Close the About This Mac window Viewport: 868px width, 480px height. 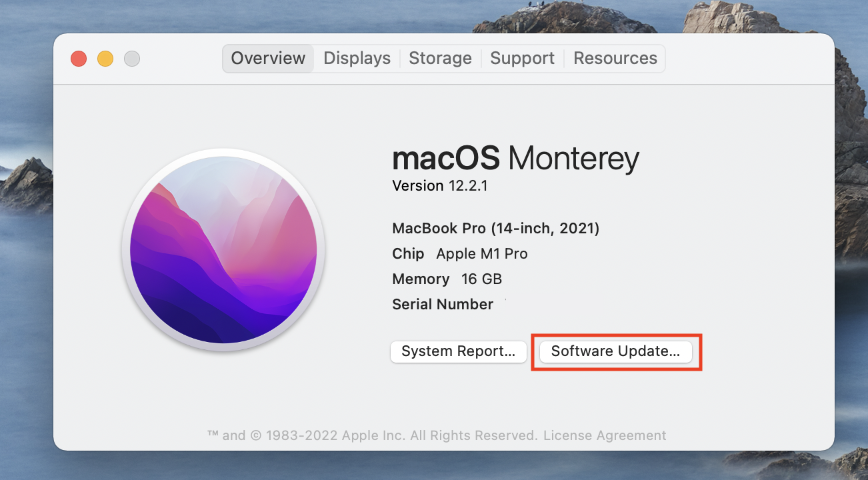click(79, 59)
